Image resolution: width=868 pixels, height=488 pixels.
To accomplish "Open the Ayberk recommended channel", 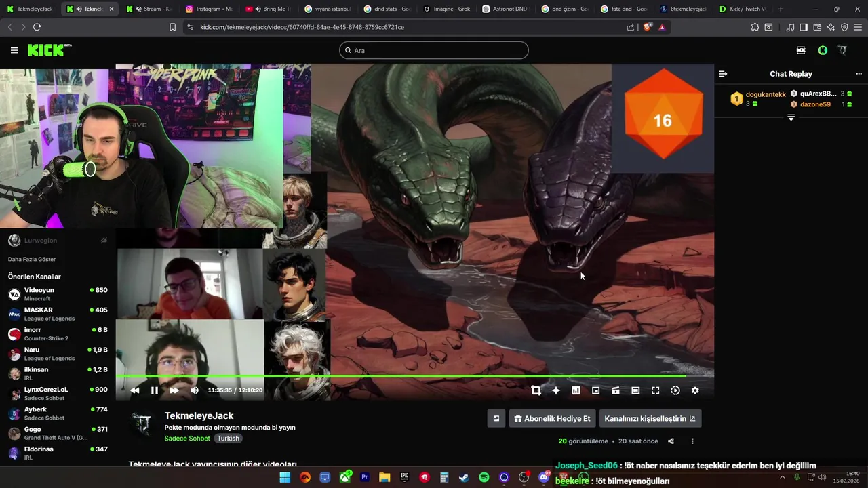I will 58,413.
